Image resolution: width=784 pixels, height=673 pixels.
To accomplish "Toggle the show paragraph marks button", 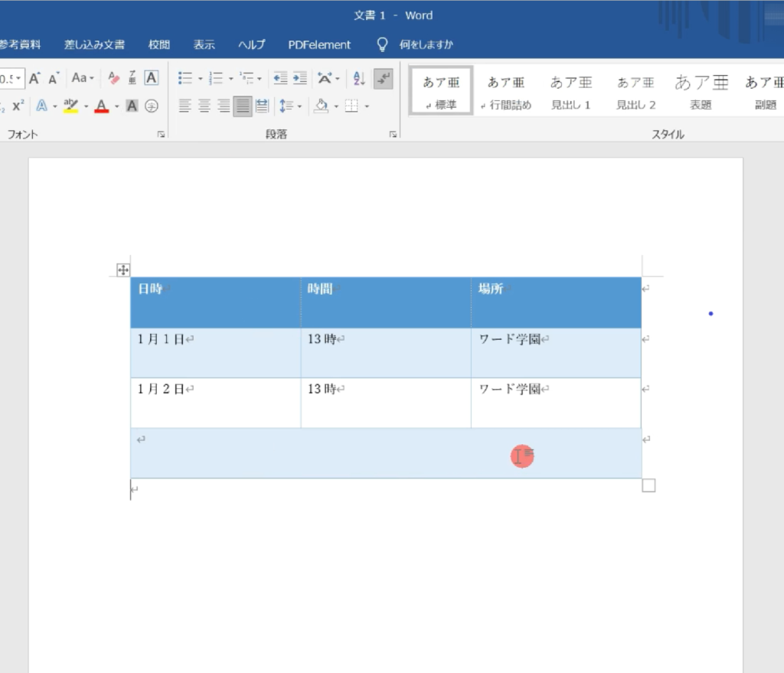I will click(384, 78).
